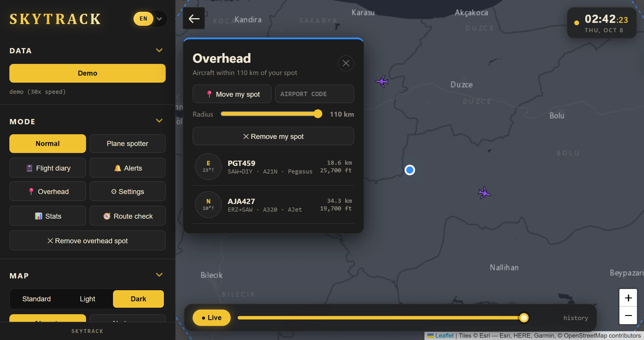
Task: Click Remove overhead spot in sidebar
Action: coord(88,241)
